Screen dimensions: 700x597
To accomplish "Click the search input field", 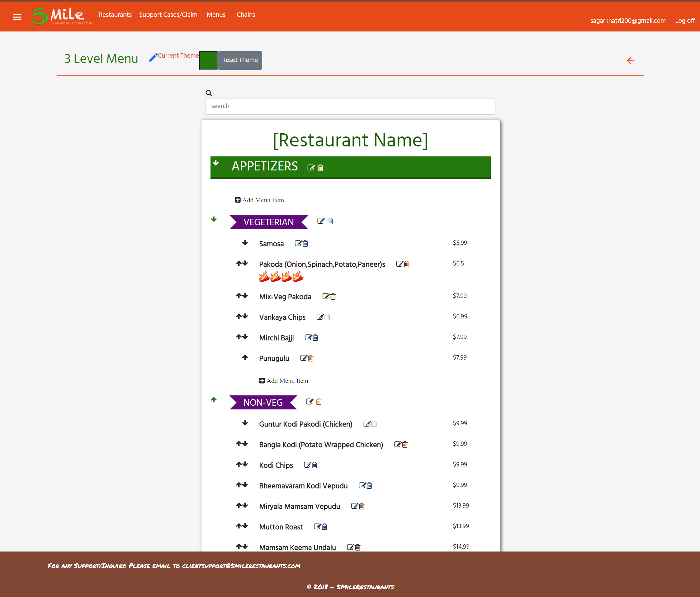I will [x=350, y=105].
